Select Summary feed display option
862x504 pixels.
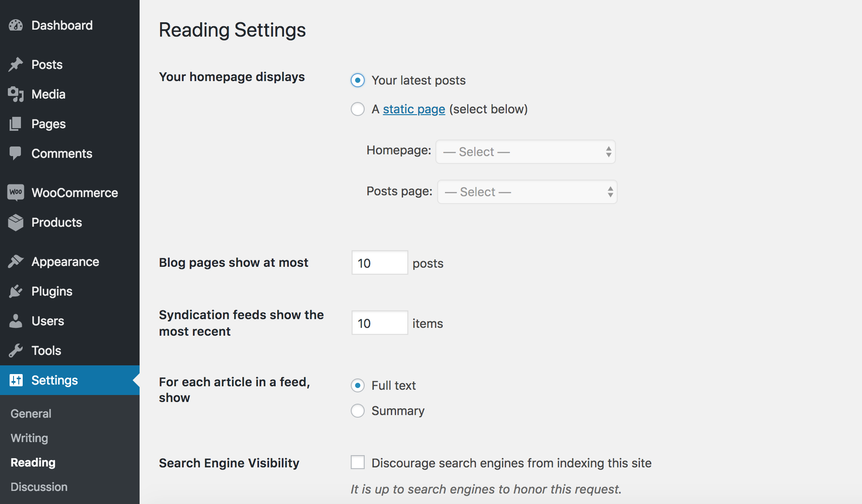pyautogui.click(x=358, y=411)
